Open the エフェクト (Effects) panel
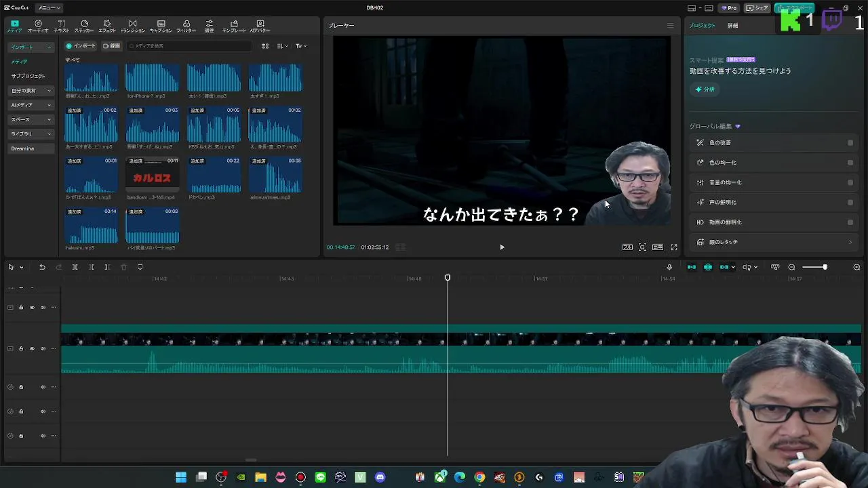This screenshot has height=488, width=868. coord(107,26)
